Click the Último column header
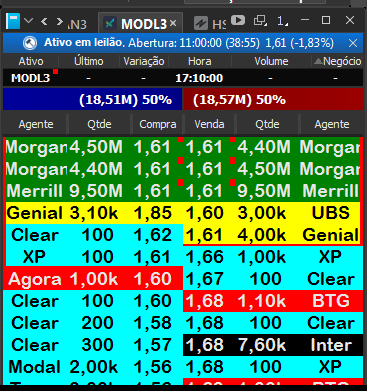This screenshot has width=367, height=391. [89, 61]
